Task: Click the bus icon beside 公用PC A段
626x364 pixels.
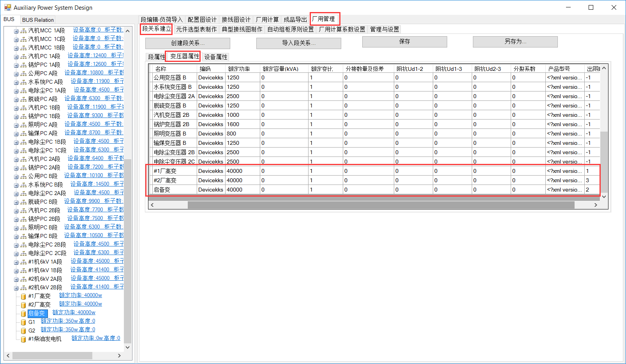Action: (23, 74)
